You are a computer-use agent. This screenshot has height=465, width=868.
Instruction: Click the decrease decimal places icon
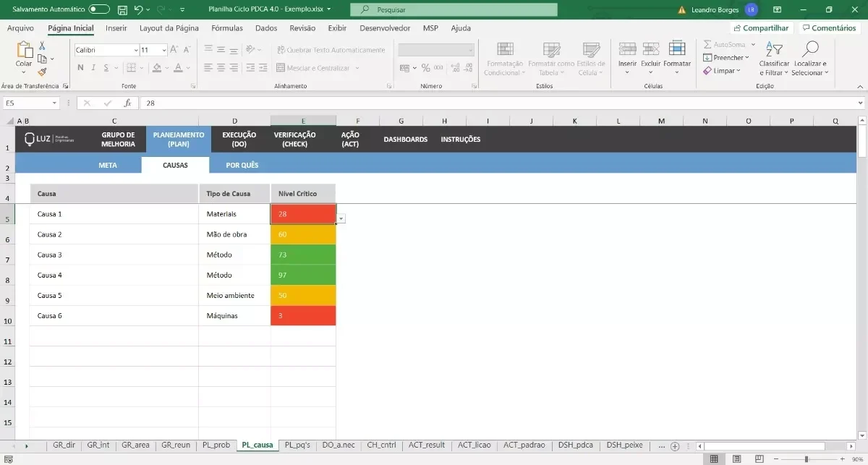[x=467, y=68]
